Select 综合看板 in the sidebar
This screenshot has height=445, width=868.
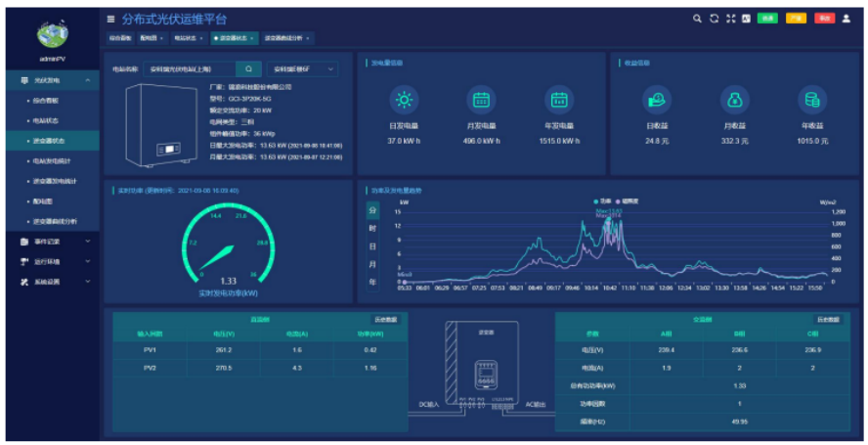click(x=46, y=100)
